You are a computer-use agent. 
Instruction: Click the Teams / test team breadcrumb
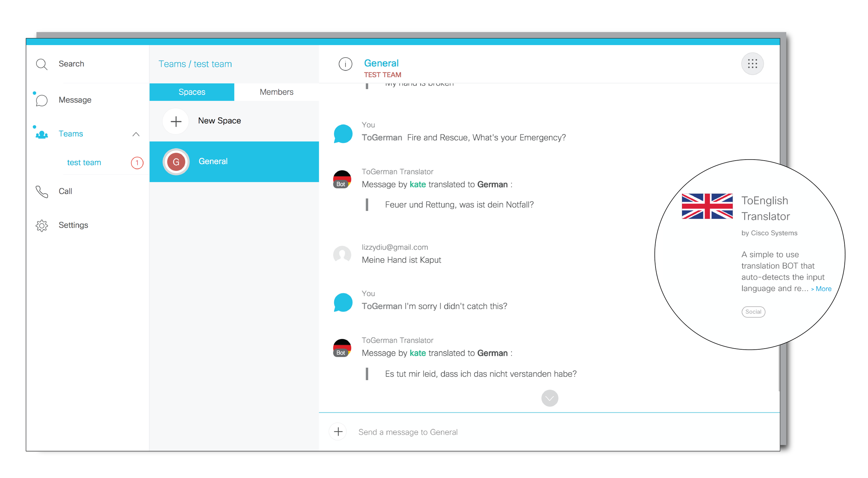coord(195,64)
